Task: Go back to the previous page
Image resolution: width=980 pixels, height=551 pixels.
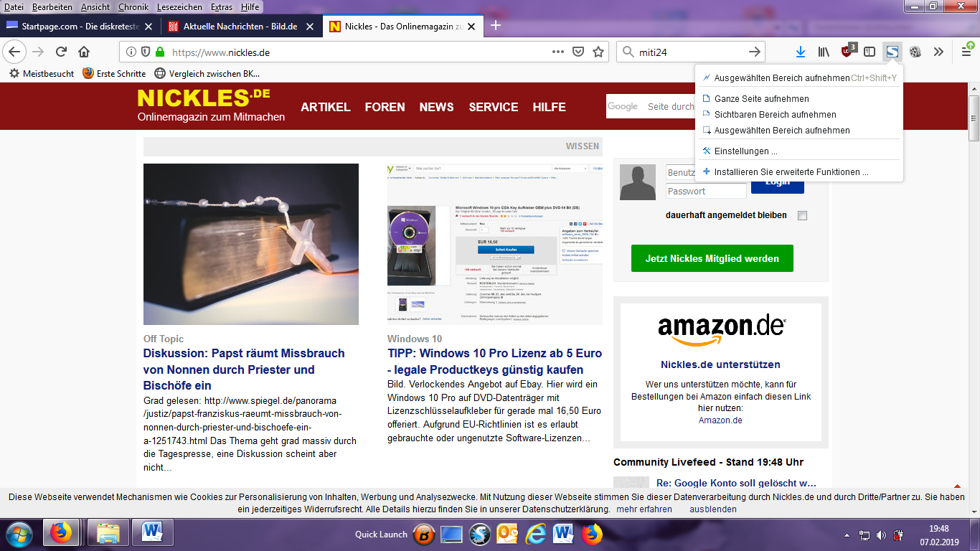Action: coord(15,52)
